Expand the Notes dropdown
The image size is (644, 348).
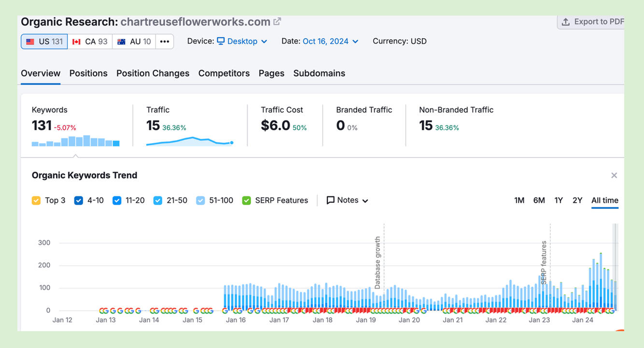click(348, 201)
